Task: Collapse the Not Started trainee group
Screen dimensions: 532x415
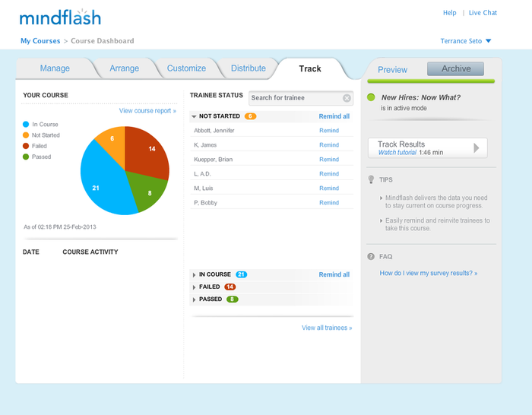Action: coord(194,116)
